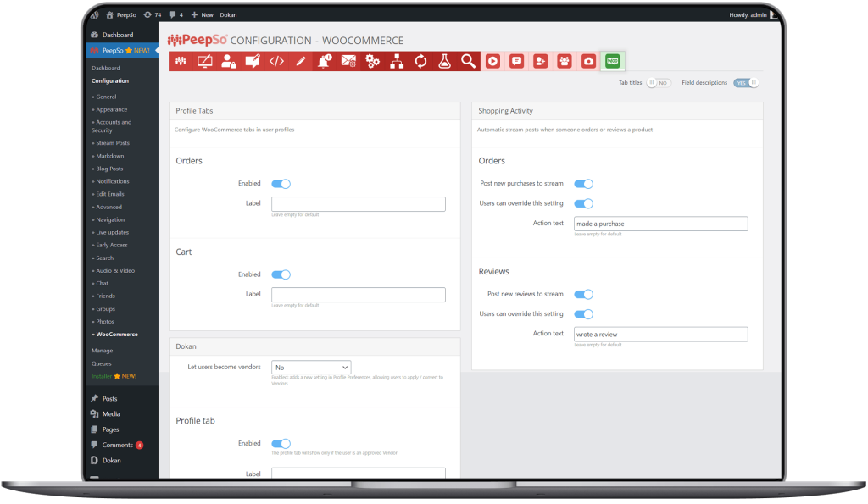Open General settings icon in red toolbar

point(181,61)
